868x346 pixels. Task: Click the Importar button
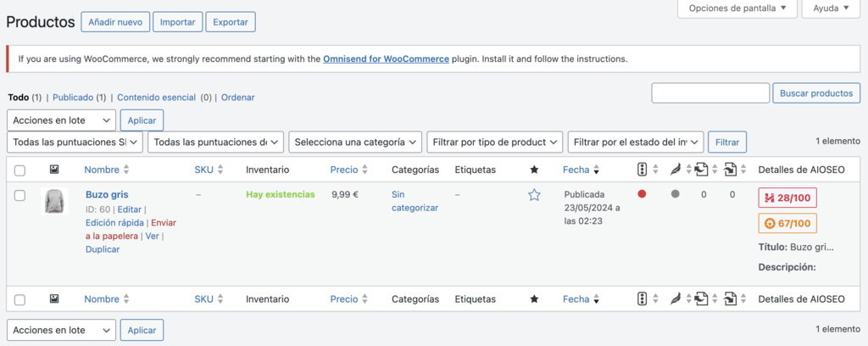(x=178, y=22)
